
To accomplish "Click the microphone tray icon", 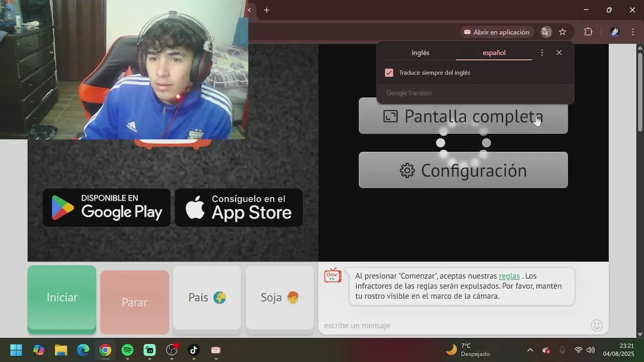I will [562, 350].
